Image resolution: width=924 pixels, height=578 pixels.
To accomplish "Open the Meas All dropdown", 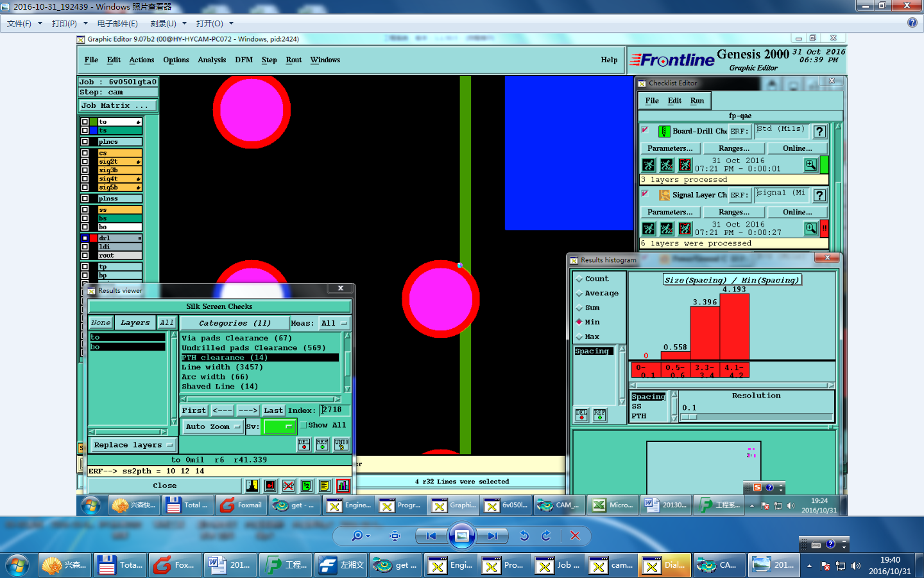I will pyautogui.click(x=334, y=323).
